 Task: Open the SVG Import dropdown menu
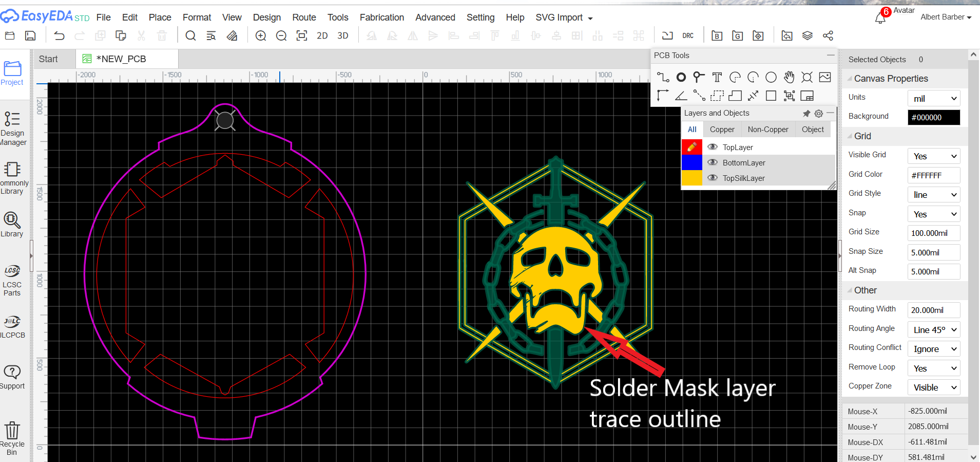(x=564, y=17)
